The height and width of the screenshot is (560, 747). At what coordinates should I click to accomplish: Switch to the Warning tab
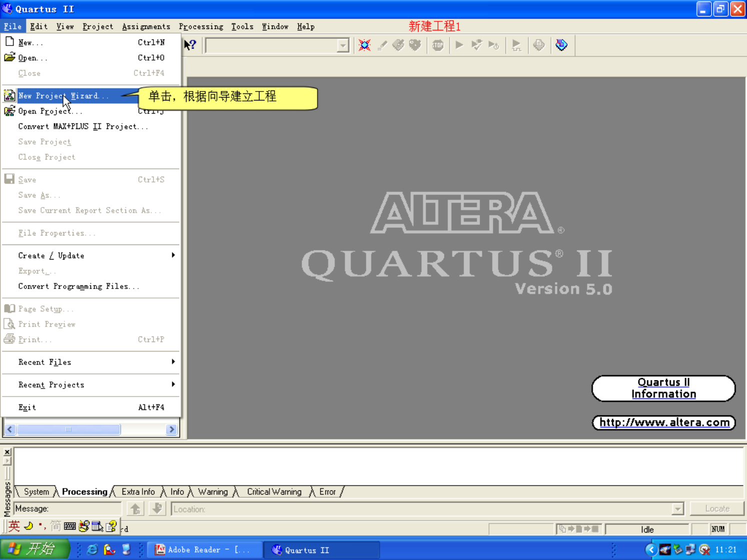213,491
